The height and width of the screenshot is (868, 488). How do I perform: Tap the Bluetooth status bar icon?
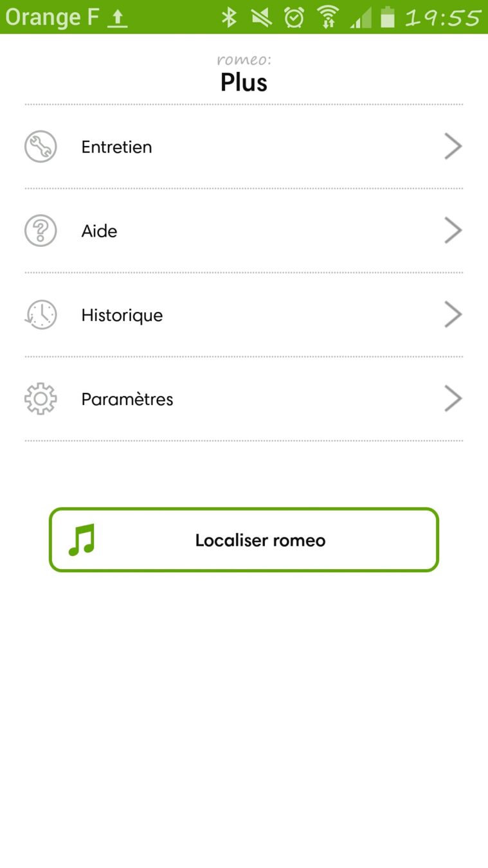(x=229, y=17)
